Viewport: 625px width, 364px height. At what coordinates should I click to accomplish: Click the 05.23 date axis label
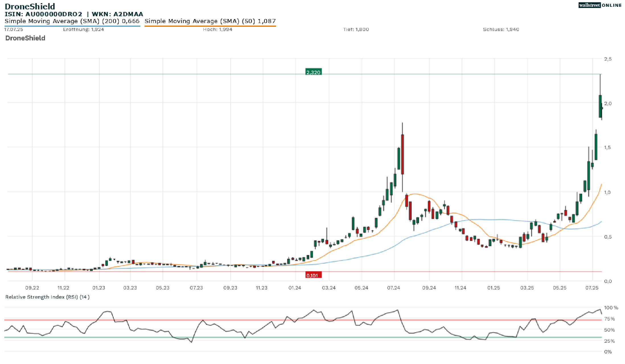[x=163, y=288]
